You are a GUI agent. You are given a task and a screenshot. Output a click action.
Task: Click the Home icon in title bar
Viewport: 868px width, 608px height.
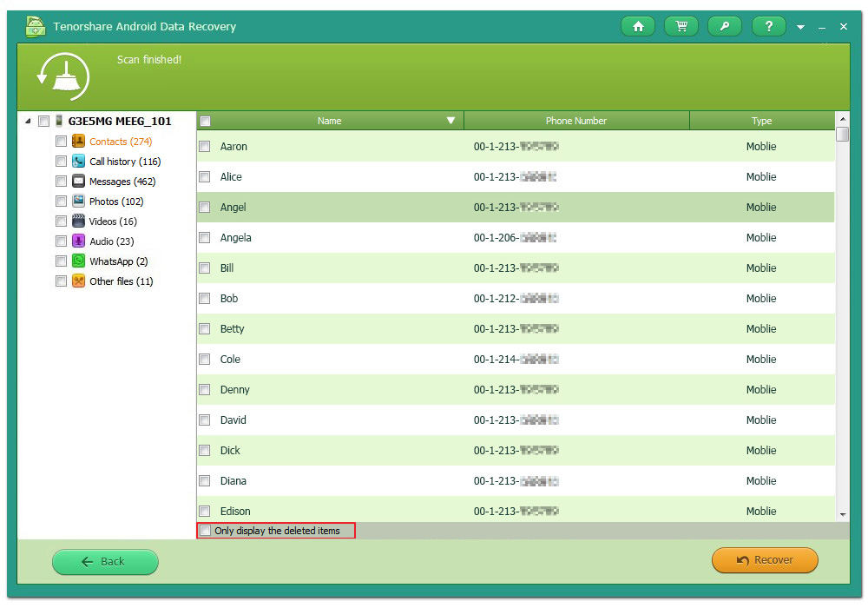[x=638, y=27]
